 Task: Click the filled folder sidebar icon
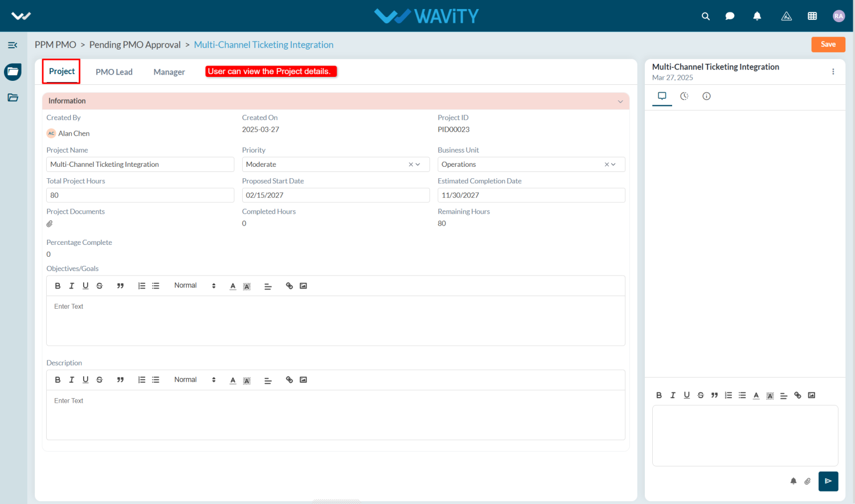pyautogui.click(x=13, y=72)
